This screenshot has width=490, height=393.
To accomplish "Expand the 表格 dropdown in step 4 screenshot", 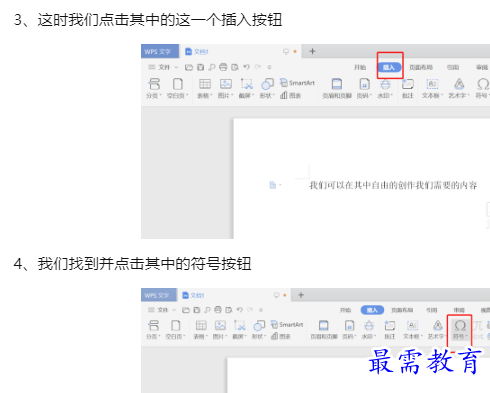I will [207, 336].
